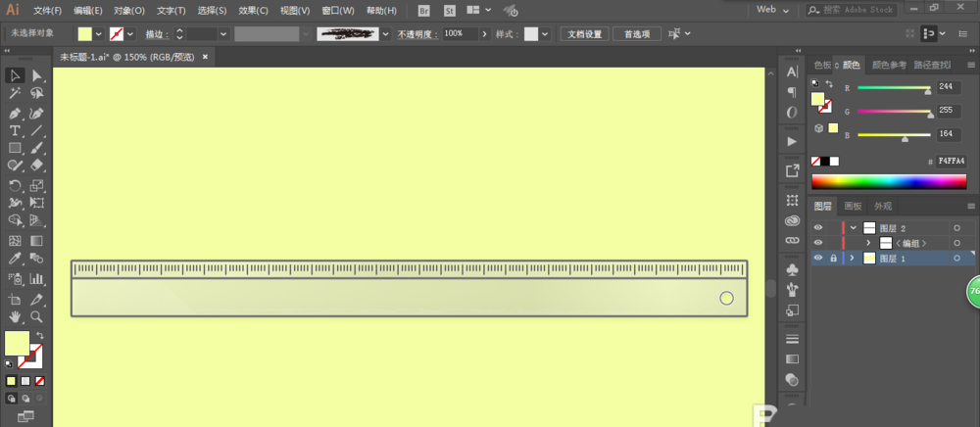Click target circle of 图层 2
Viewport: 980px width, 427px height.
click(x=956, y=228)
